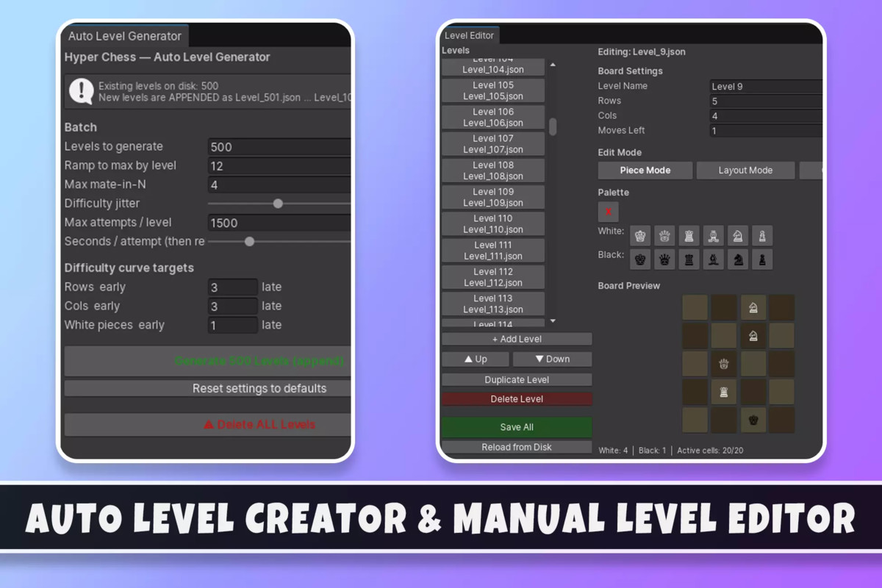Pick the white rook palette piece

[x=689, y=235]
